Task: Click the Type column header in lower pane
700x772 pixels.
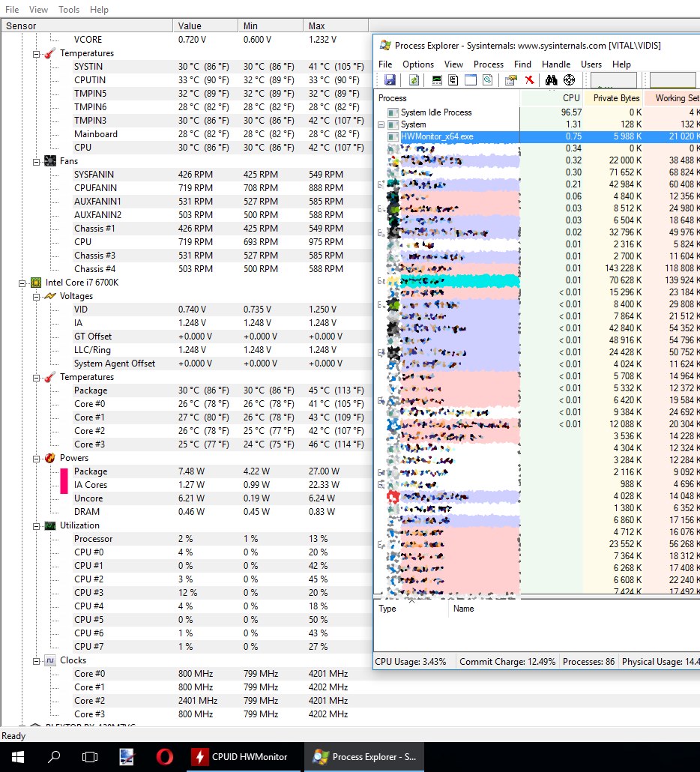Action: click(411, 609)
